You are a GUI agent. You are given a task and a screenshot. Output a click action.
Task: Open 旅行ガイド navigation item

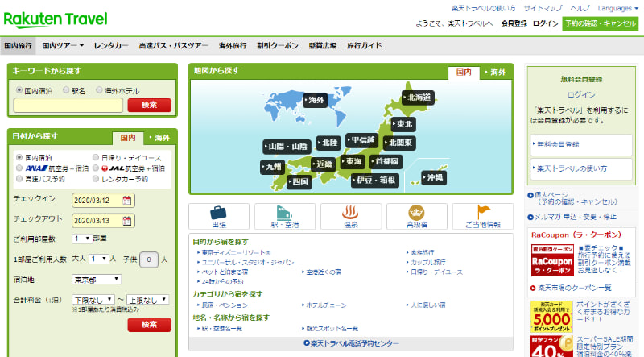pyautogui.click(x=365, y=46)
